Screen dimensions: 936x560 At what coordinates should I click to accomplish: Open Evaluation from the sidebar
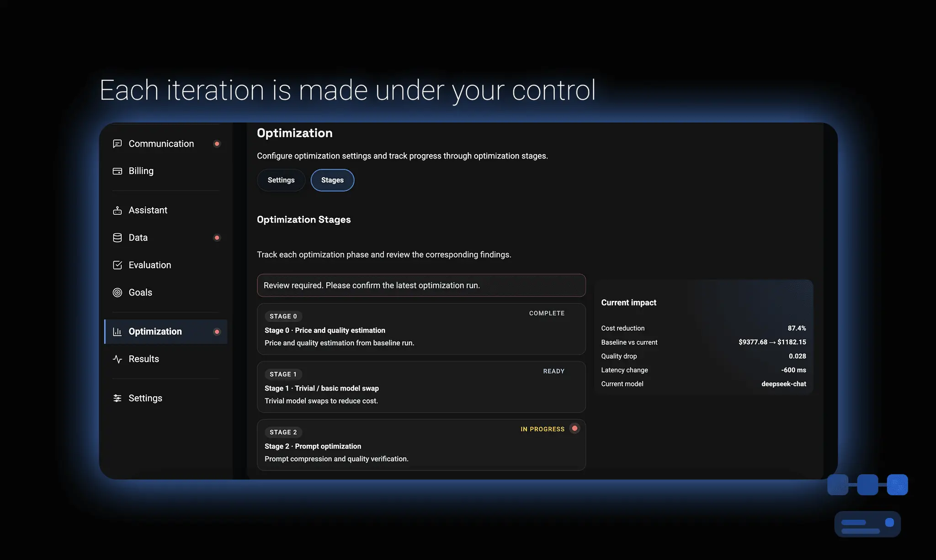(x=166, y=265)
